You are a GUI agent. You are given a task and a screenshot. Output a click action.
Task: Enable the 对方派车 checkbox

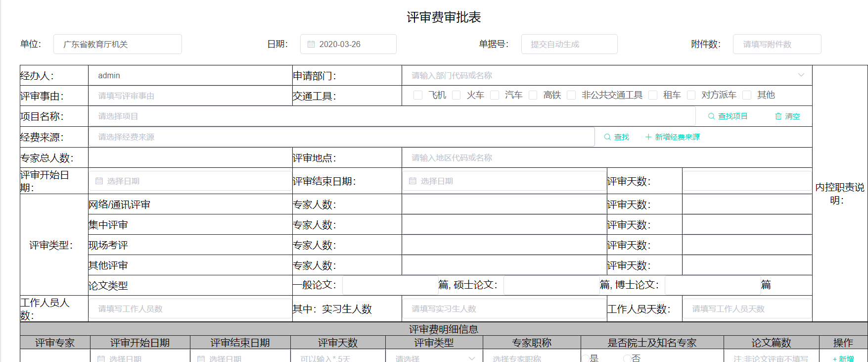point(691,95)
